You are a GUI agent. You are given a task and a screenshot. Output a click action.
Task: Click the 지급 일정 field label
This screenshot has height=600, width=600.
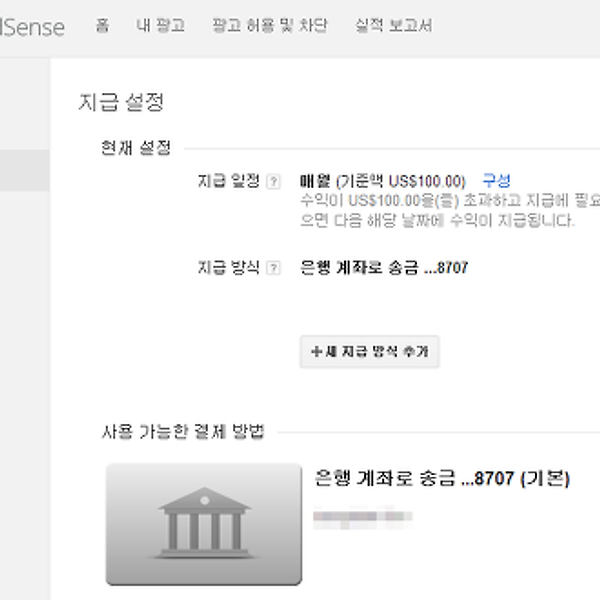pyautogui.click(x=228, y=181)
